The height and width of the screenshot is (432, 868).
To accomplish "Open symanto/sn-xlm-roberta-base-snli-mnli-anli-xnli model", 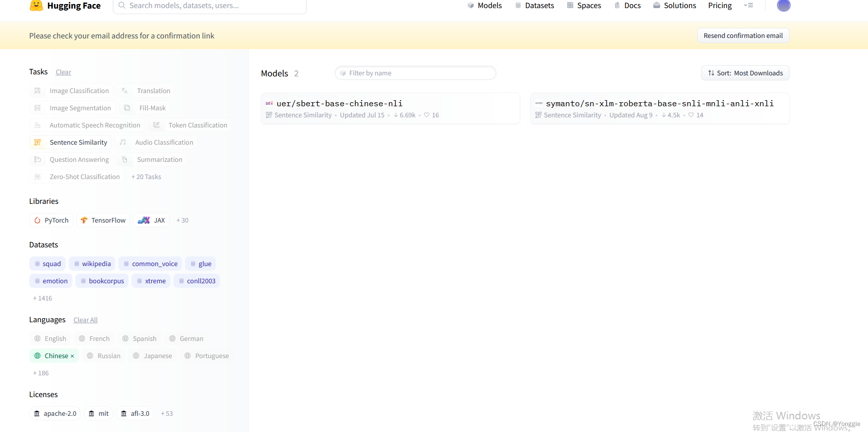I will (660, 108).
